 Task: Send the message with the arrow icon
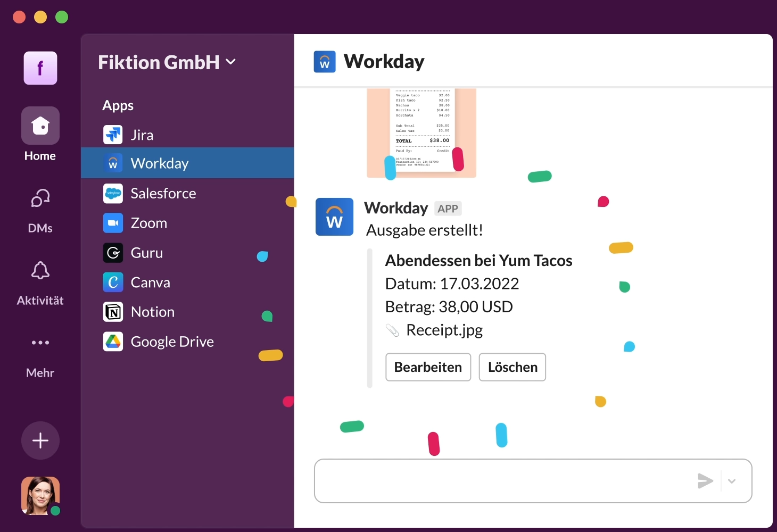click(x=705, y=481)
